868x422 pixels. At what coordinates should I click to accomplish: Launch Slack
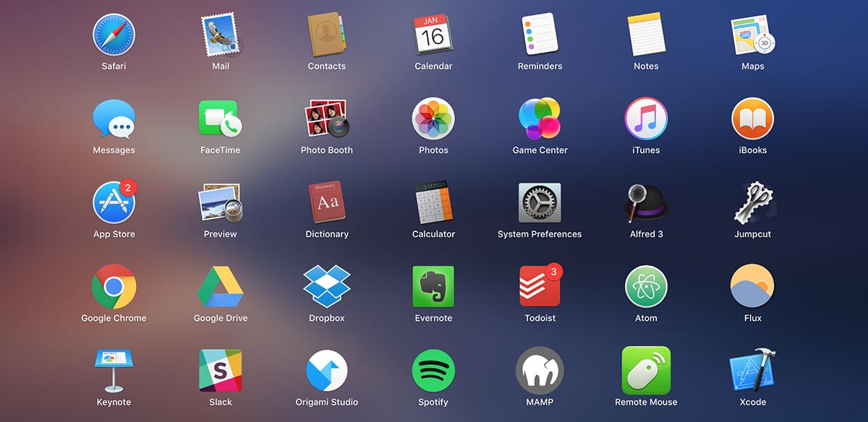(x=221, y=370)
